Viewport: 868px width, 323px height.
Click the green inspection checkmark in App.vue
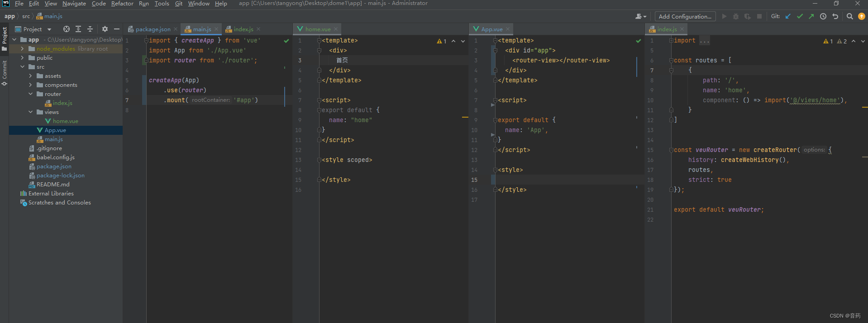pos(639,41)
